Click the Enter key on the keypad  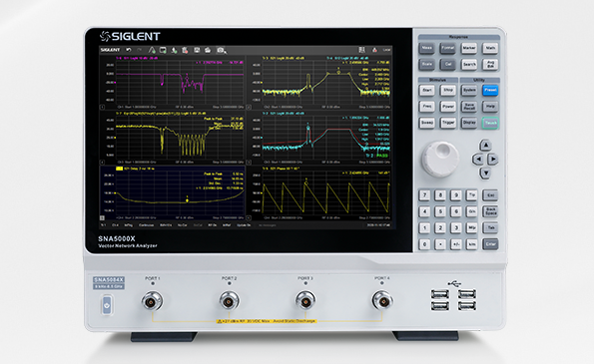point(490,244)
